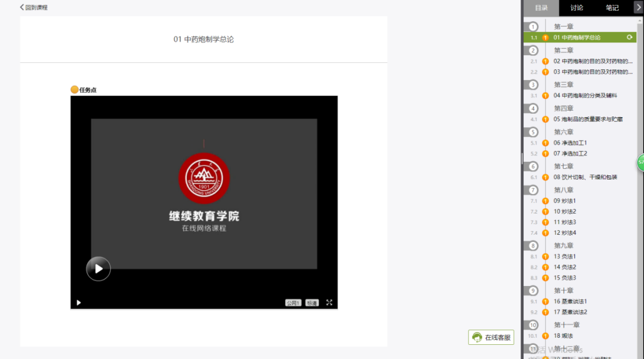Open the 在线客服 support button
This screenshot has height=359, width=644.
click(x=491, y=337)
